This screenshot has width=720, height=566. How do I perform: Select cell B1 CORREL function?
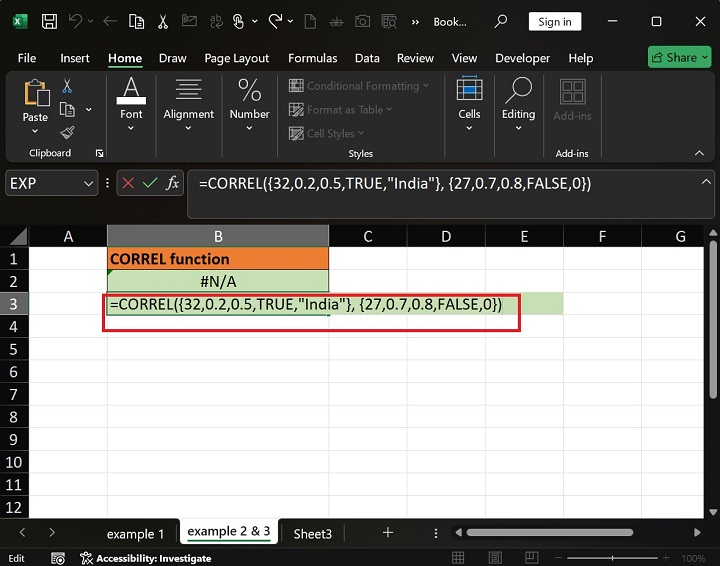[218, 258]
